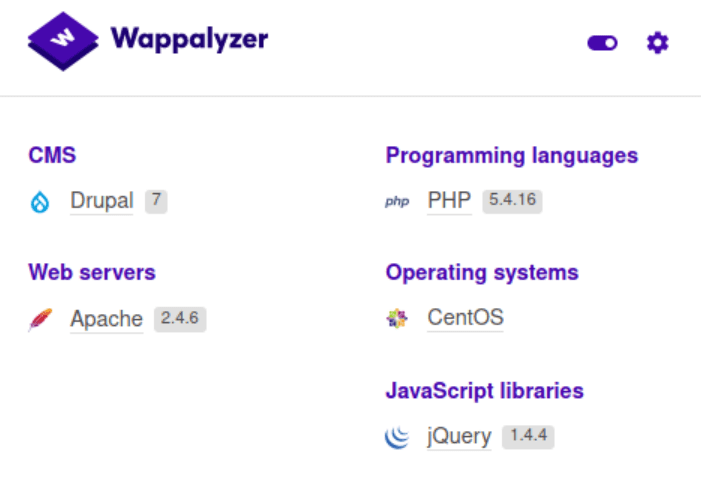Open the settings gear icon

click(658, 43)
